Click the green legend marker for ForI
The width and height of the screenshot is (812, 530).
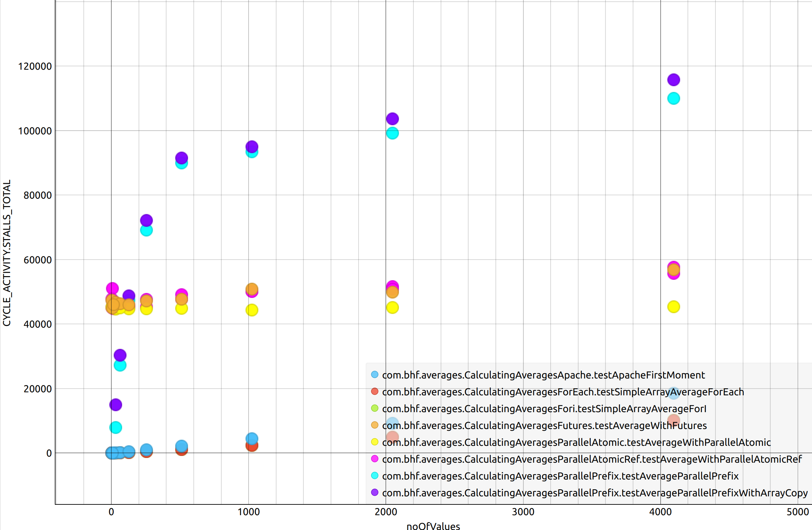pyautogui.click(x=375, y=408)
